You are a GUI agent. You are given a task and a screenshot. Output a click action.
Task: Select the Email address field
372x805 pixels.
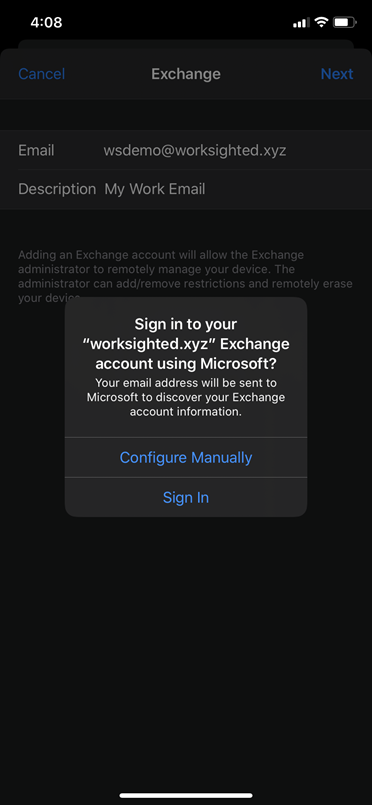186,150
